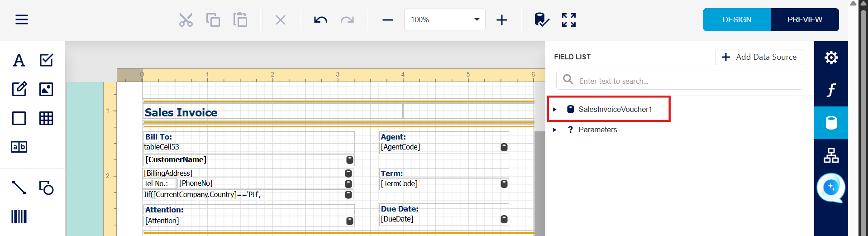
Task: Select the Panel square tool
Action: (x=19, y=118)
